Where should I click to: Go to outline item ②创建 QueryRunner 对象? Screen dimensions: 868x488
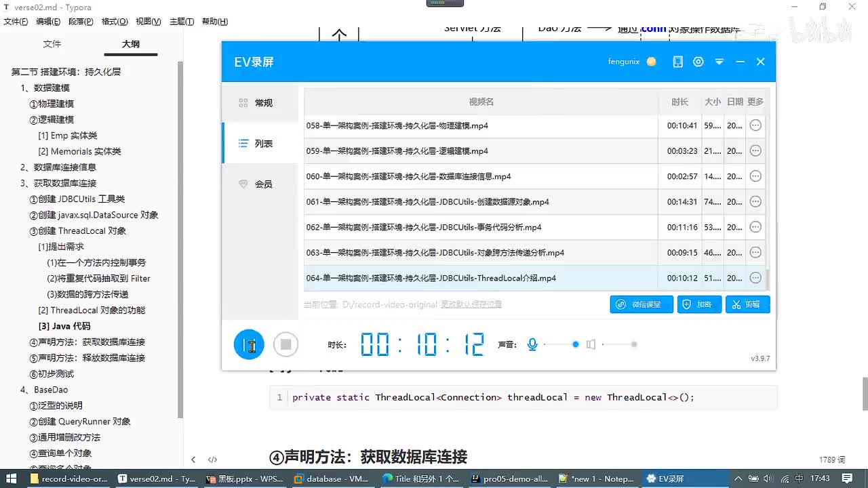pyautogui.click(x=80, y=422)
